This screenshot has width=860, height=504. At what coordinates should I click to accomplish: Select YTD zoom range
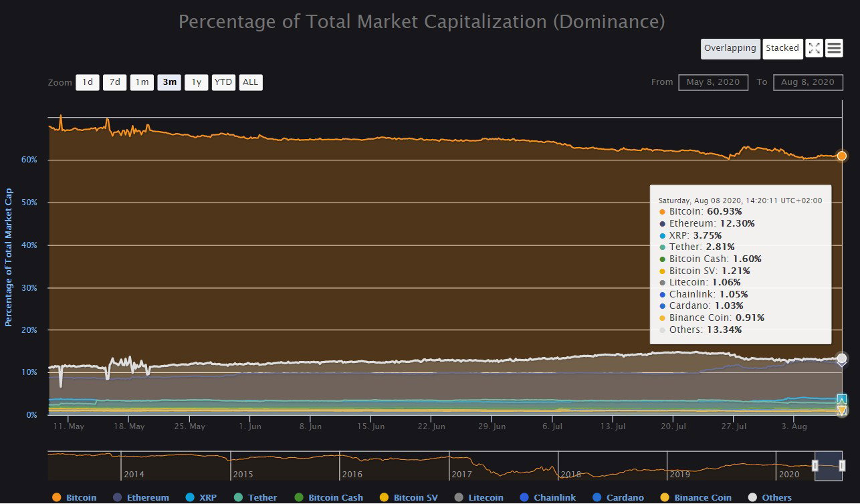[x=223, y=82]
